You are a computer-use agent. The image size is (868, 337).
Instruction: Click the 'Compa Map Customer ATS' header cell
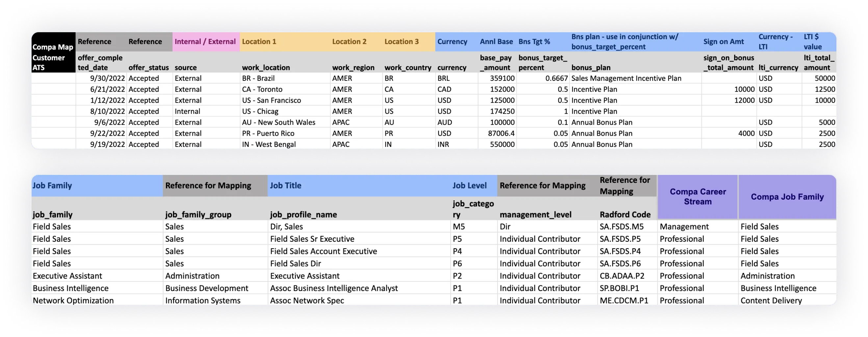[53, 52]
